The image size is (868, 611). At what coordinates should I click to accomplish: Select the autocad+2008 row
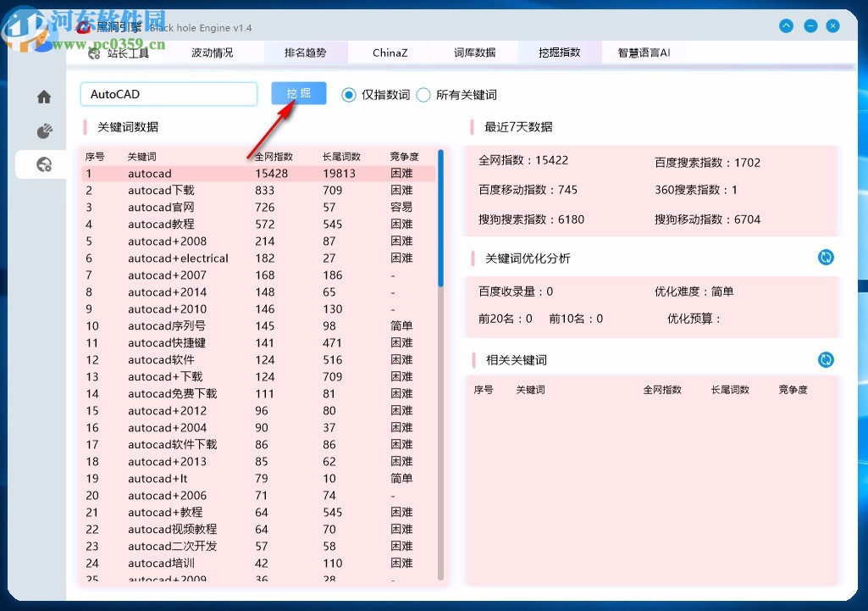point(259,242)
